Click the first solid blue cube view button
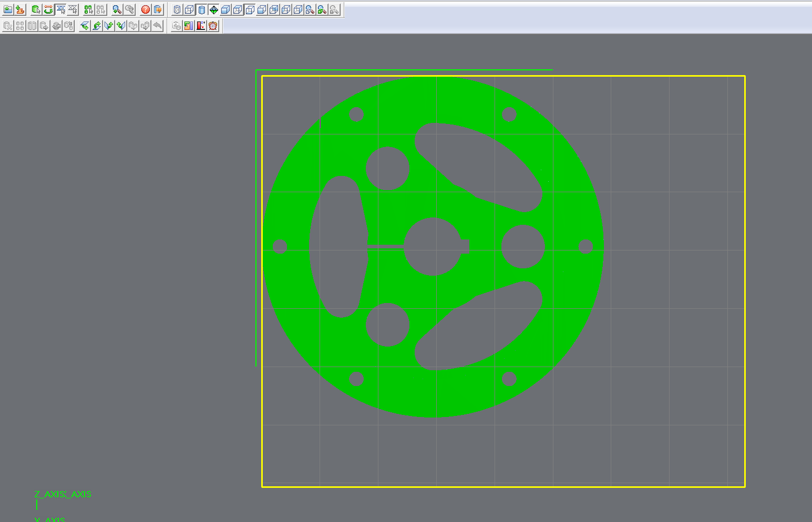Viewport: 812px width, 522px height. point(225,9)
